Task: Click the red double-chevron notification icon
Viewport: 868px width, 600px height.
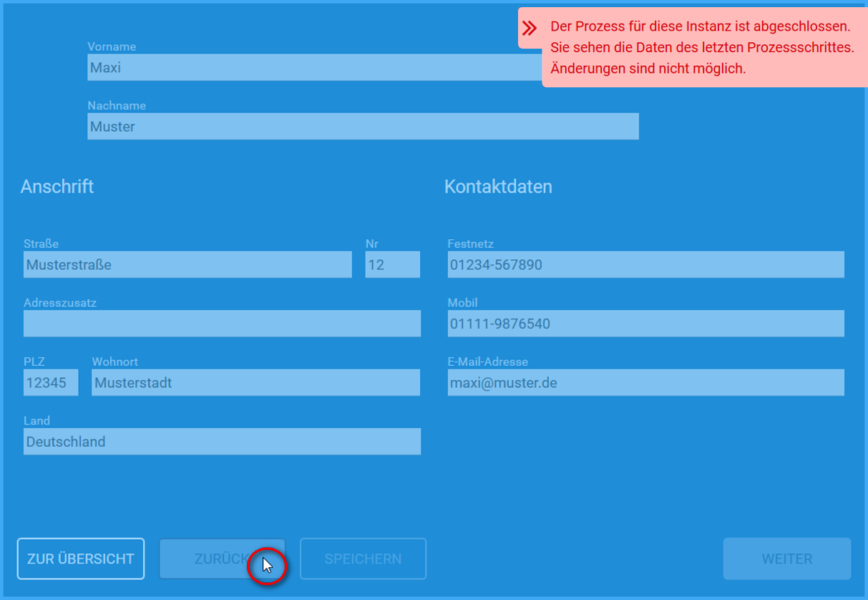Action: click(530, 29)
